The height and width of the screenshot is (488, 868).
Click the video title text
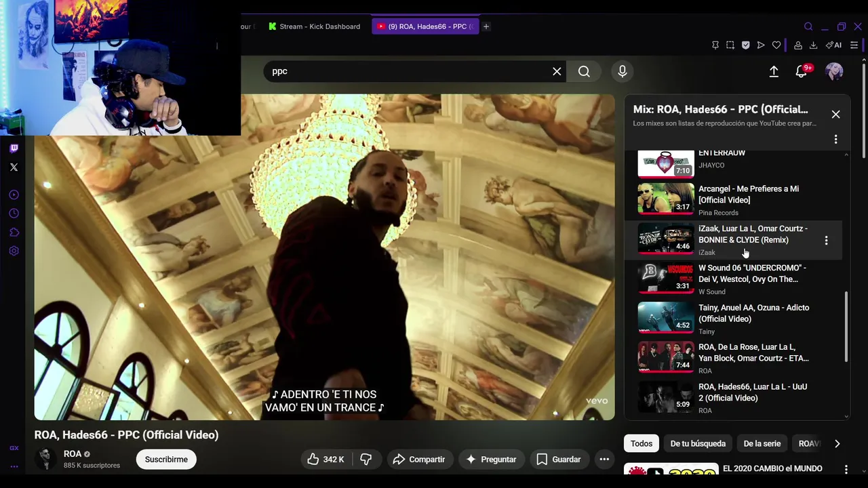[x=127, y=435]
